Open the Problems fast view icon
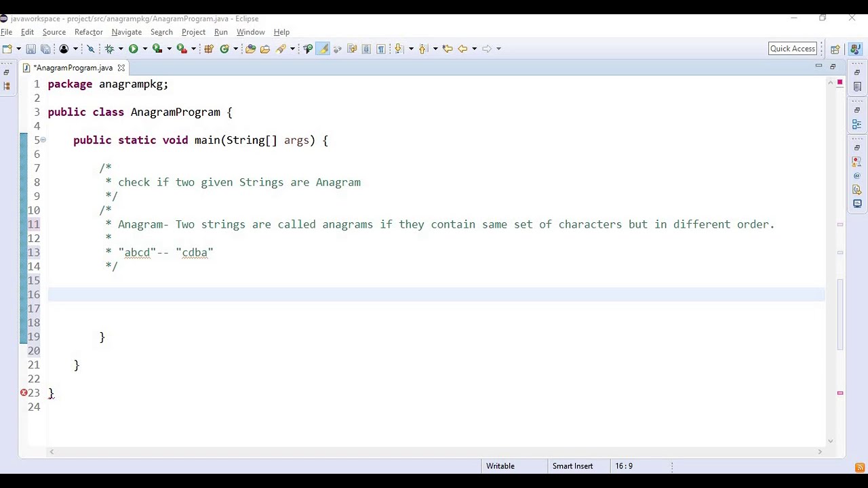868x488 pixels. [857, 161]
